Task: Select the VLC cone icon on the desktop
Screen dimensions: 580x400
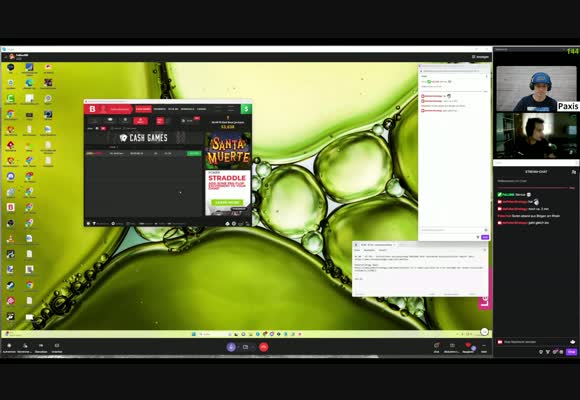Action: [10, 239]
